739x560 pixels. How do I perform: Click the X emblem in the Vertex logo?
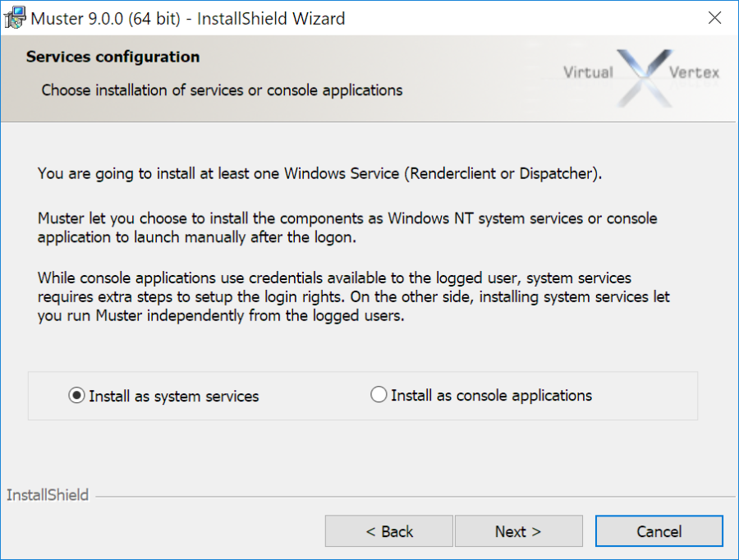pos(645,77)
